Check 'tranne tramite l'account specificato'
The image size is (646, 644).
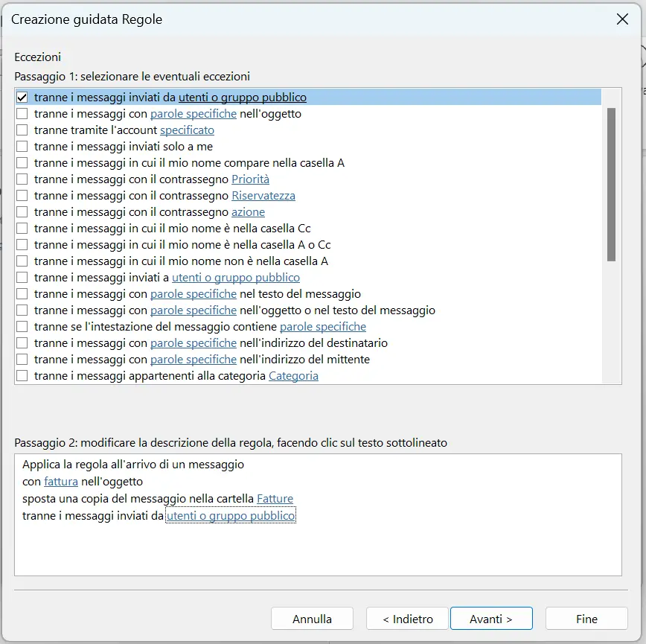click(21, 130)
